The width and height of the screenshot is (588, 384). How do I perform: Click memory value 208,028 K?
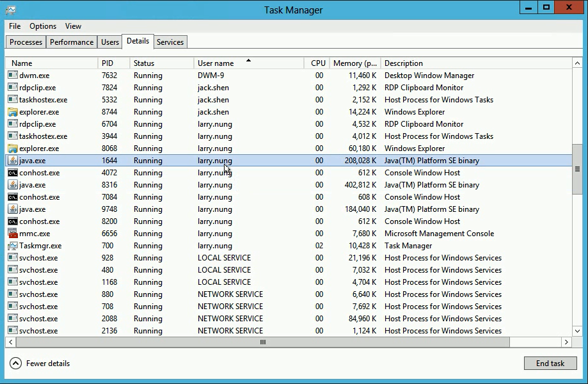tap(360, 161)
